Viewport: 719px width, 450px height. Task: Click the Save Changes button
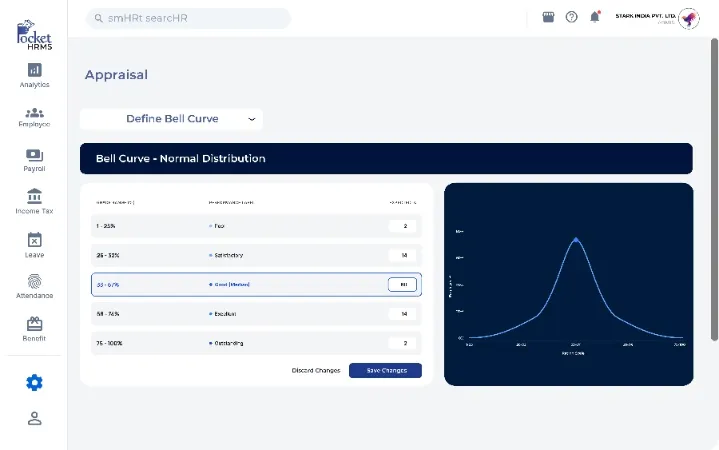(385, 370)
